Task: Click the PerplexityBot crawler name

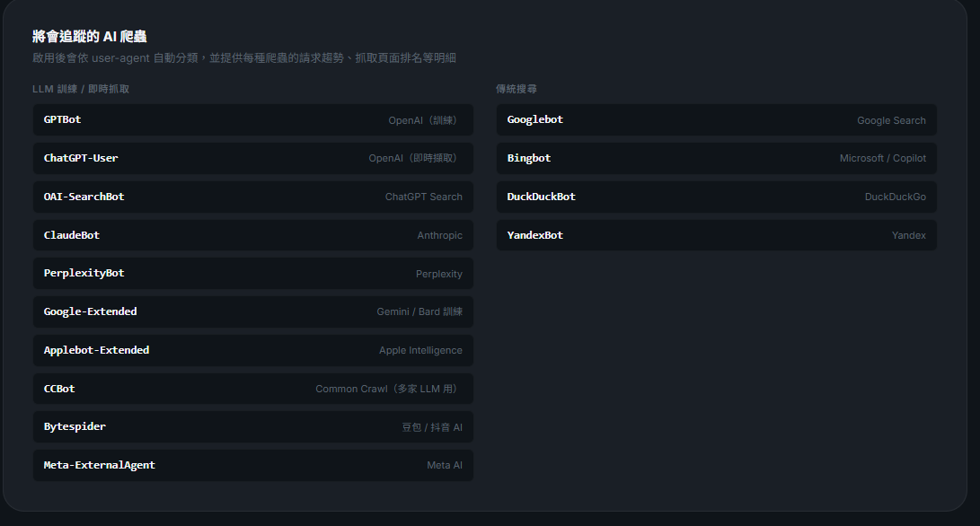Action: pyautogui.click(x=84, y=273)
